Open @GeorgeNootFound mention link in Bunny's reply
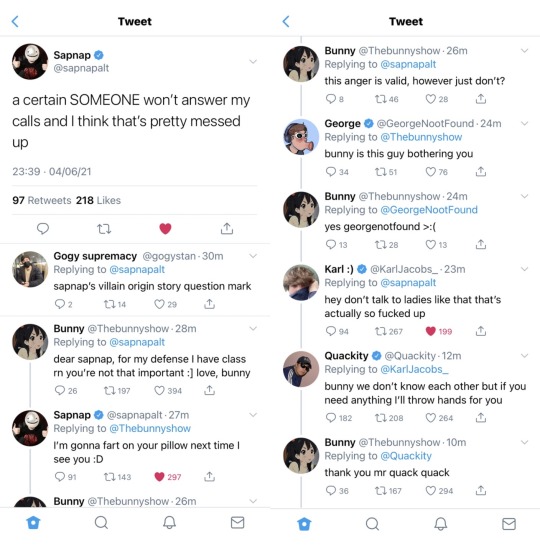540x552 pixels. pyautogui.click(x=429, y=210)
